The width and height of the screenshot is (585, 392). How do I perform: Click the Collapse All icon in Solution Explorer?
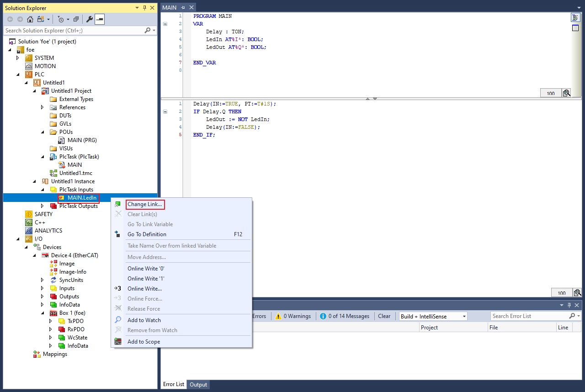tap(76, 19)
